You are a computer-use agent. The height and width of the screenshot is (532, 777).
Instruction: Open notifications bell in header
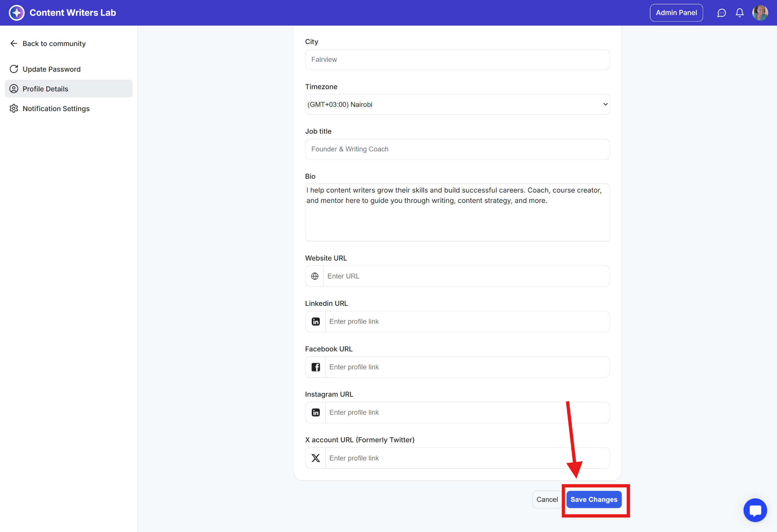(739, 13)
